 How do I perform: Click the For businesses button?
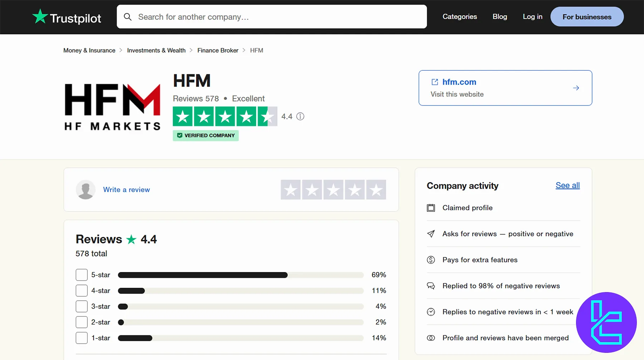(x=587, y=17)
